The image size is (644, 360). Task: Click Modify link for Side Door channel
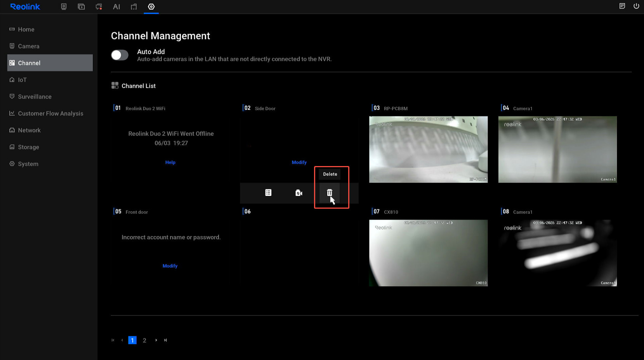299,163
